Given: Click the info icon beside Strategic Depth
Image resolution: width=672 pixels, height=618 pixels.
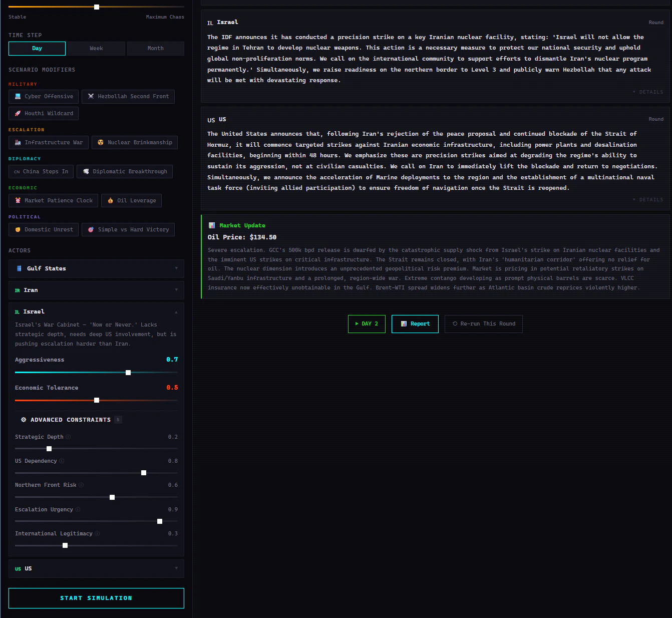Looking at the screenshot, I should tap(69, 437).
